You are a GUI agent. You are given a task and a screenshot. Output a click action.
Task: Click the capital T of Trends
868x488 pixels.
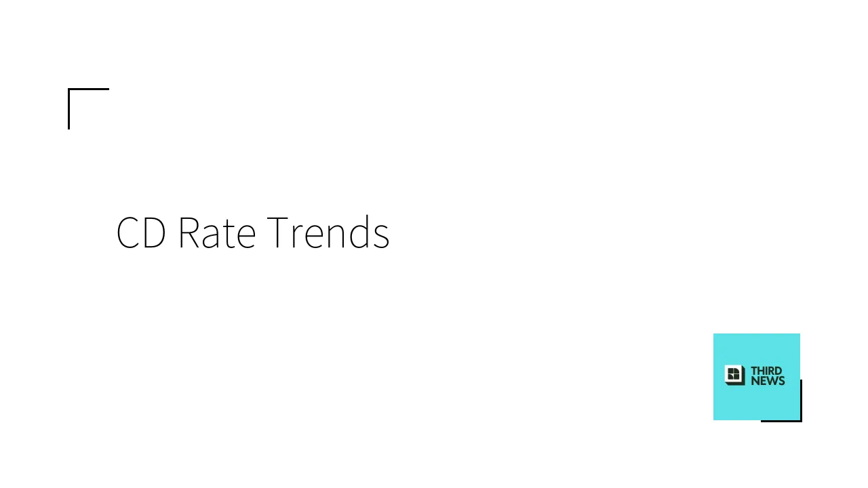coord(278,233)
